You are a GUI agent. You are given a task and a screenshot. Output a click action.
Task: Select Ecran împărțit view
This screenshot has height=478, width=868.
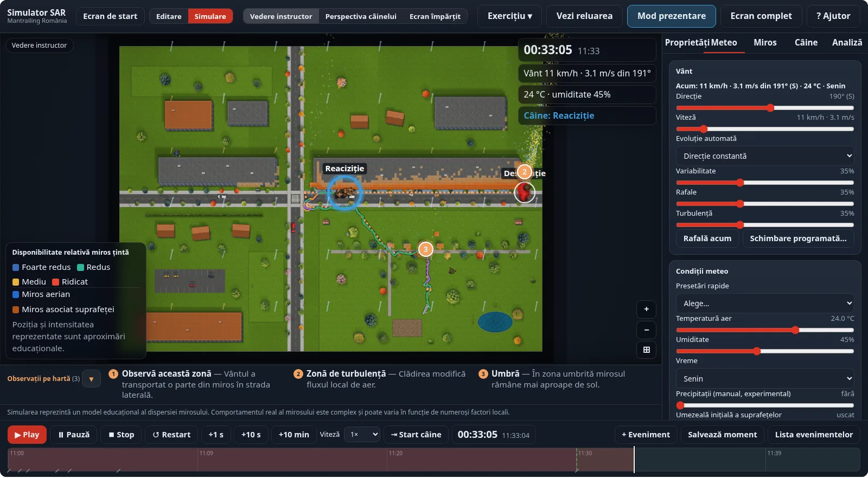(435, 16)
